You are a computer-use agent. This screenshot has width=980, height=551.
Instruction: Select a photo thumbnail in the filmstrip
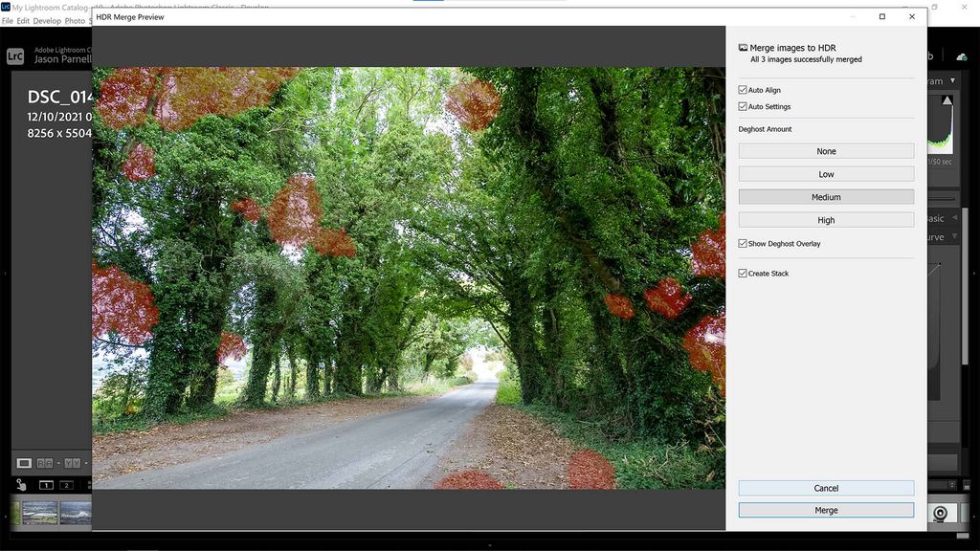38,514
